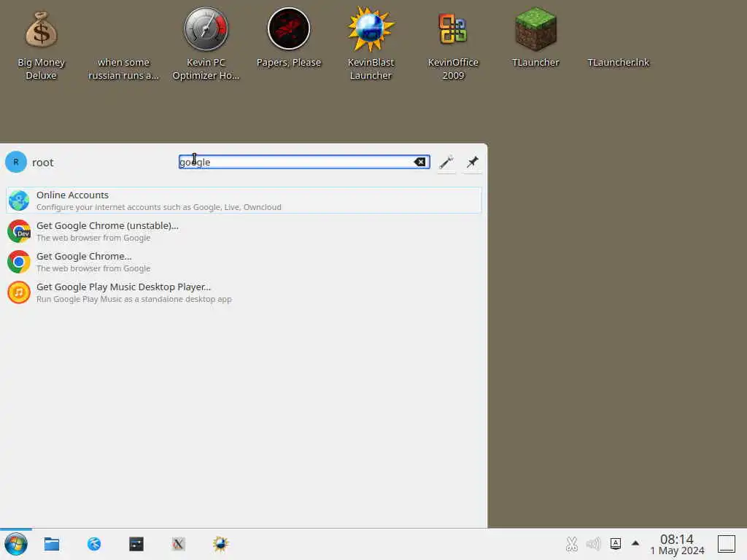Open launcher configure wrench icon
The width and height of the screenshot is (747, 560).
coord(446,162)
